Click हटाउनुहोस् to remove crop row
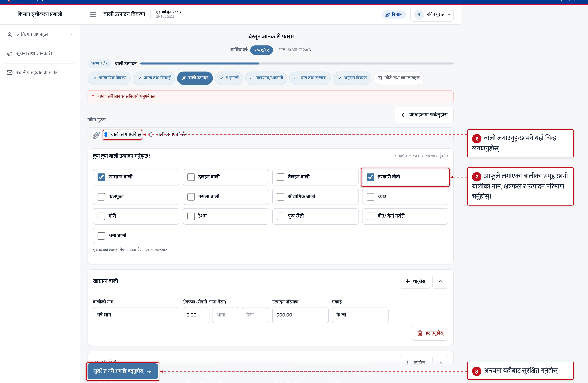The image size is (588, 383). 430,333
